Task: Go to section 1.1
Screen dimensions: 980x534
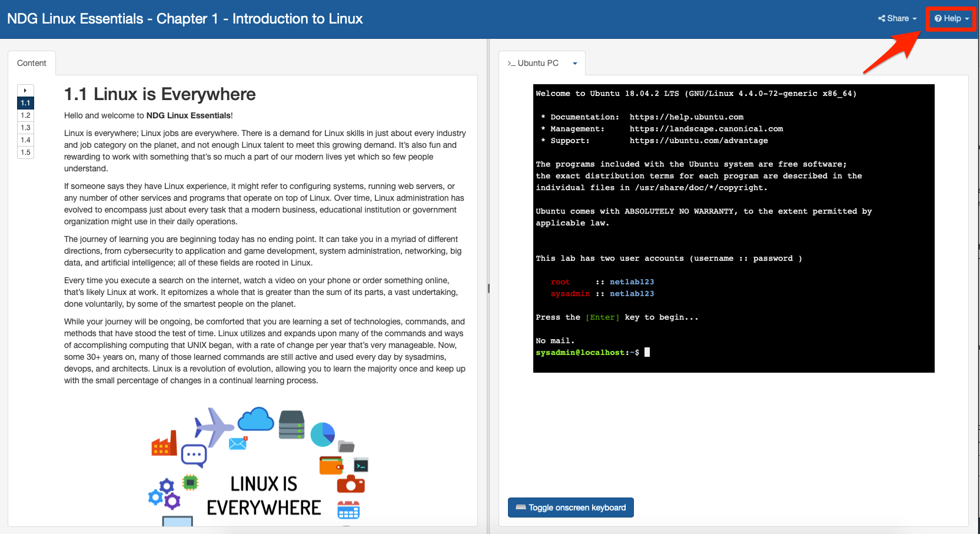Action: coord(25,103)
